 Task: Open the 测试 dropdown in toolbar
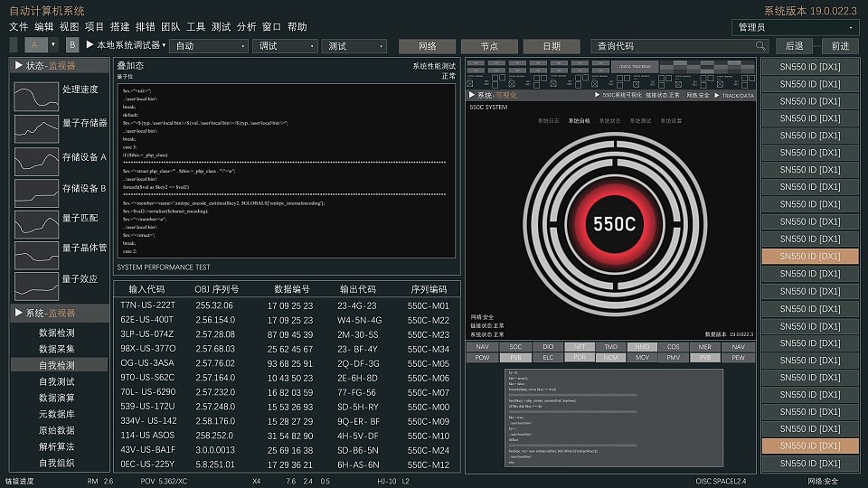tap(354, 46)
